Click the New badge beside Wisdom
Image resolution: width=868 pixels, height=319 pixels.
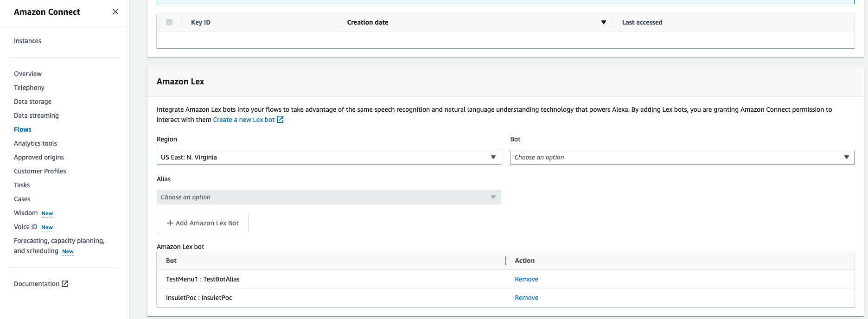(47, 214)
